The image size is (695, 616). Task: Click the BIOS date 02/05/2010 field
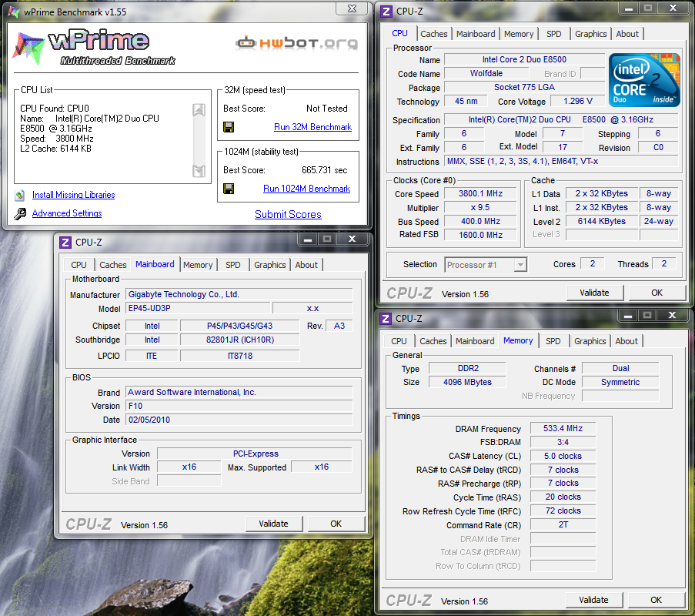click(x=239, y=420)
